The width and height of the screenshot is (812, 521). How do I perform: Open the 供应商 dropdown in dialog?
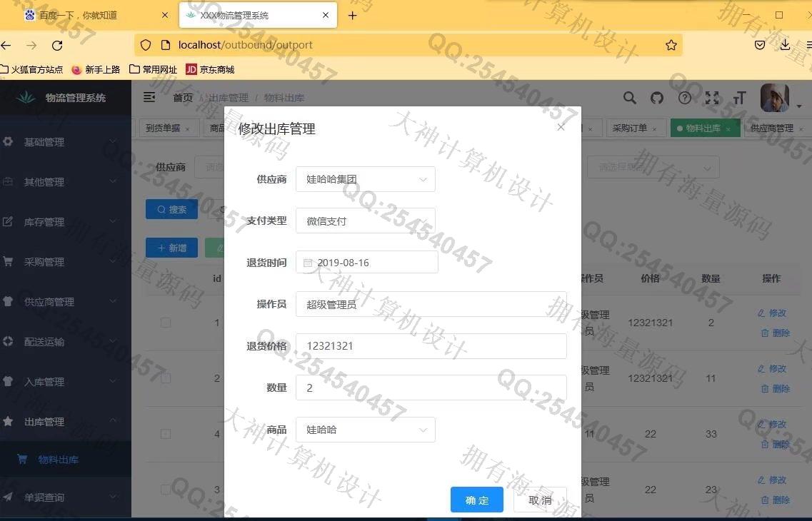pos(365,180)
